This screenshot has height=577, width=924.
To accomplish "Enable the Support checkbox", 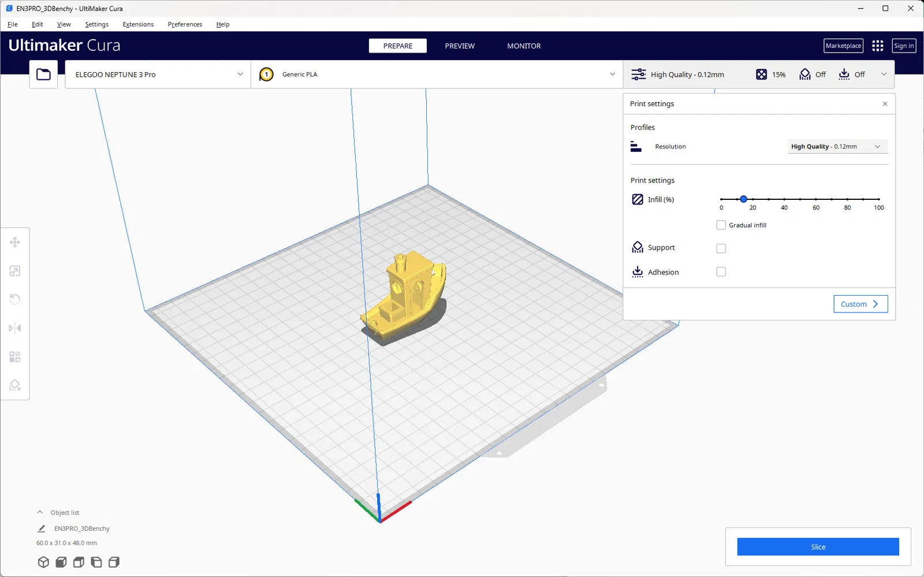I will click(x=721, y=248).
